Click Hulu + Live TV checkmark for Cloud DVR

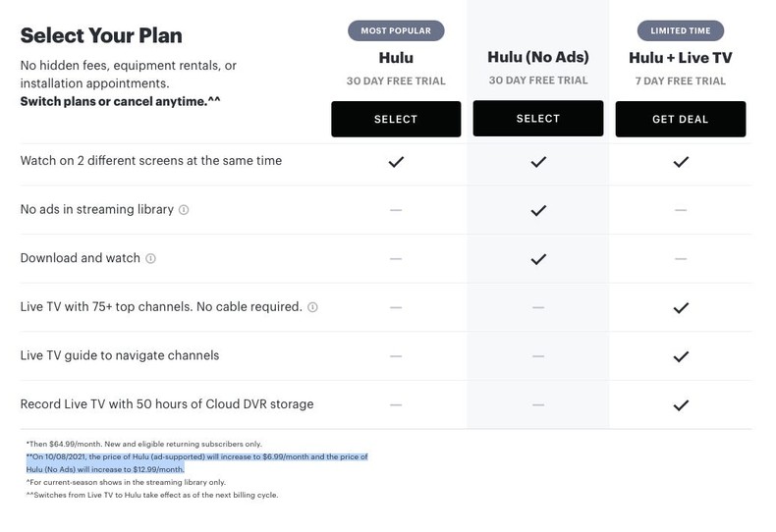[x=681, y=404]
